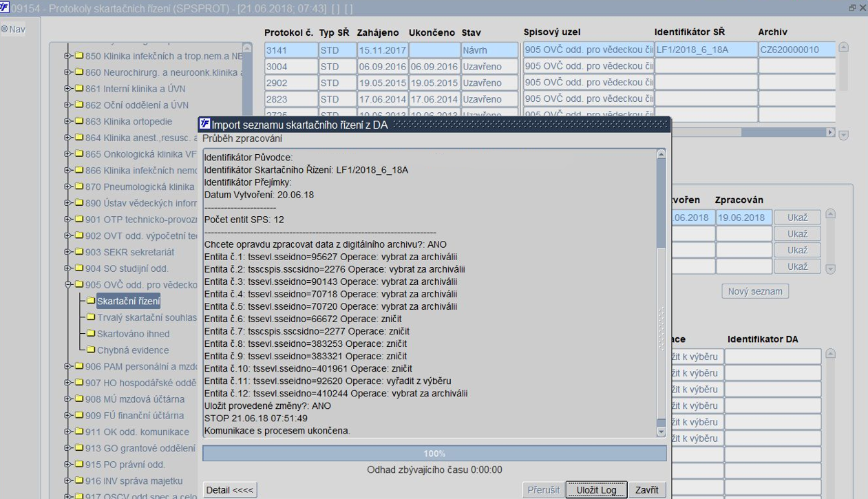Click the folder icon of Chybná evidence
Viewport: 868px width, 499px height.
[x=91, y=350]
